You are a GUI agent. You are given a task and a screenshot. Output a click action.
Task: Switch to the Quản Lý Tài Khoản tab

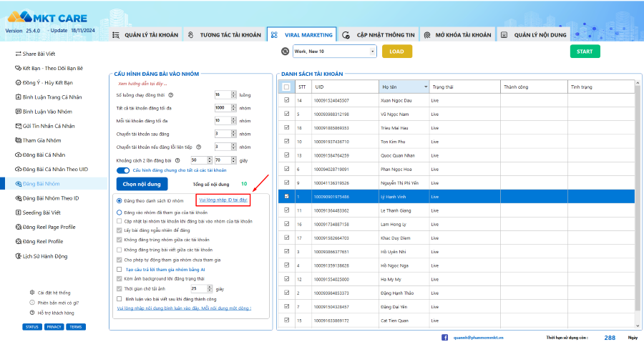145,34
